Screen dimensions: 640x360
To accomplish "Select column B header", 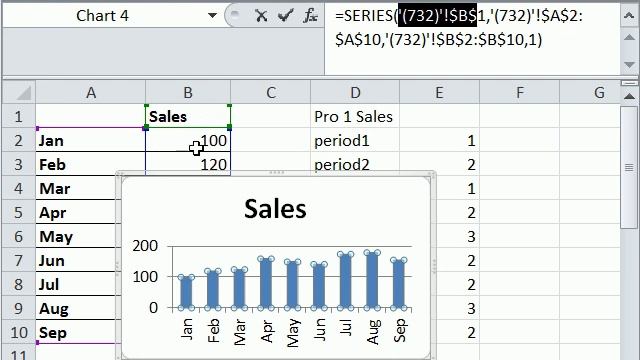I will coord(188,93).
